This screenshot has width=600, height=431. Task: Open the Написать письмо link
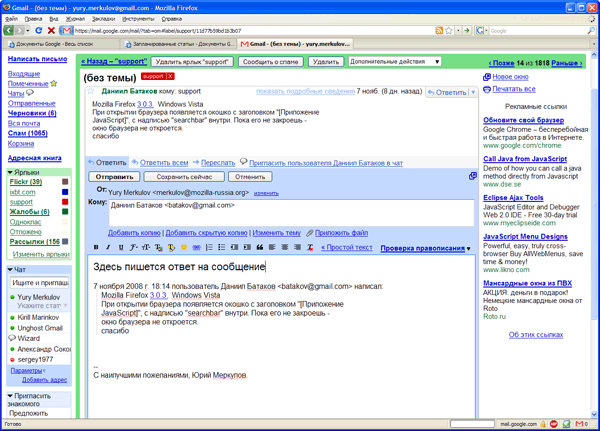[x=38, y=59]
